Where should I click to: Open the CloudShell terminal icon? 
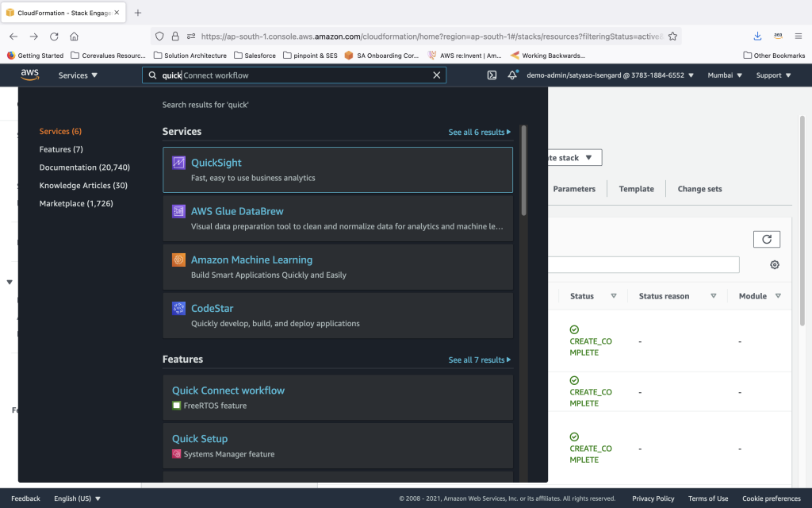click(x=492, y=75)
